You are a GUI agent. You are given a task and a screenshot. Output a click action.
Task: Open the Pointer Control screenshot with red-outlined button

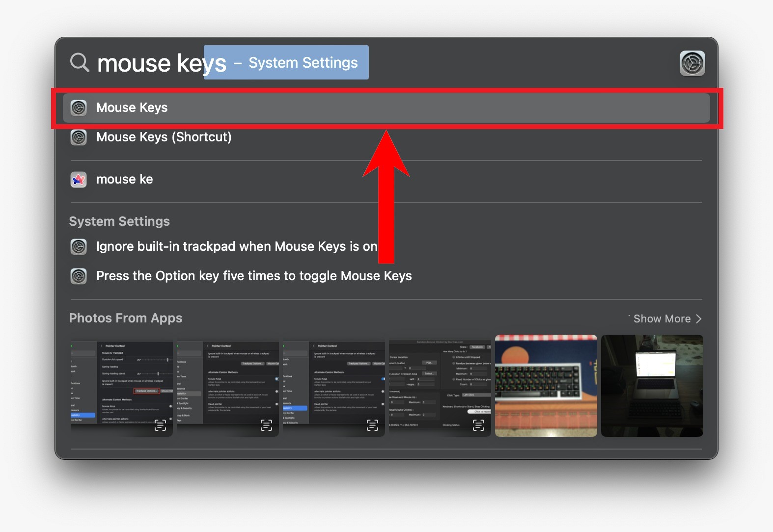click(x=122, y=386)
